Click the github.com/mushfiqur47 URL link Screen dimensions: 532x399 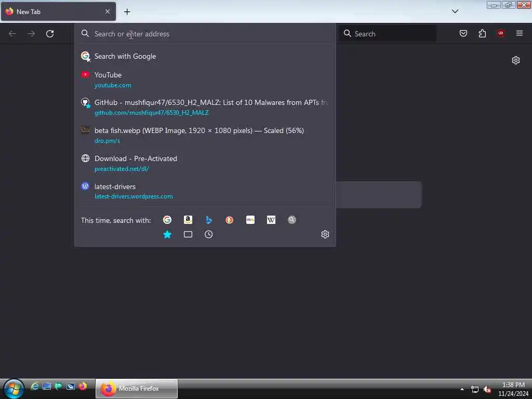[151, 113]
